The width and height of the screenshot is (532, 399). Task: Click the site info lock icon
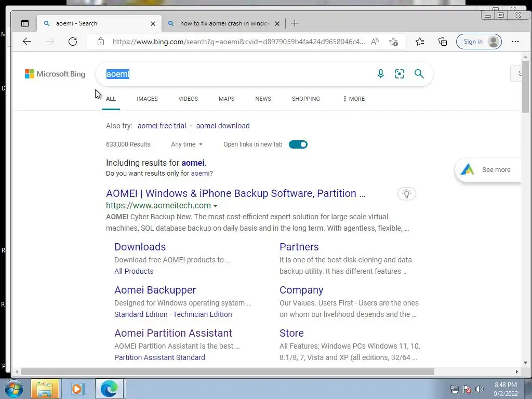pos(101,42)
